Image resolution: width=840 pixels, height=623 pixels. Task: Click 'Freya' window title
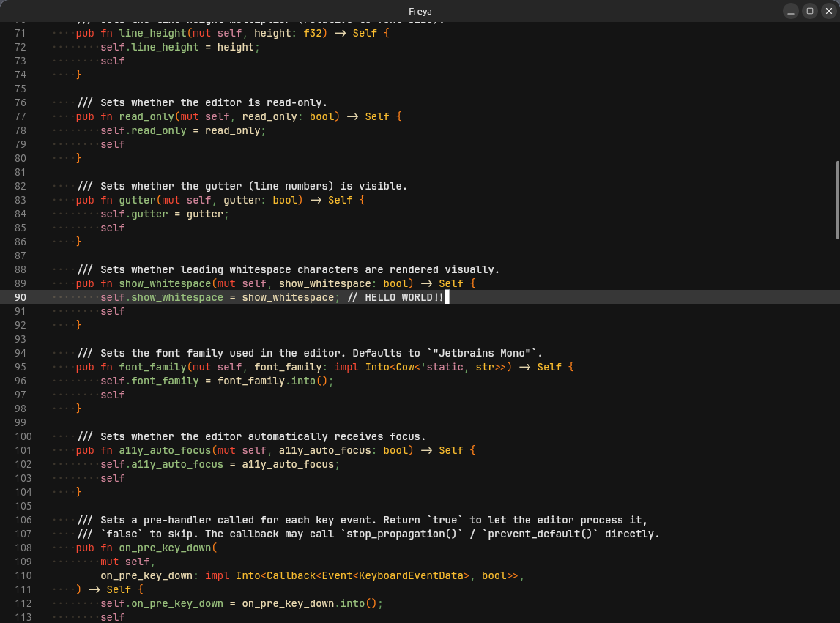coord(420,11)
